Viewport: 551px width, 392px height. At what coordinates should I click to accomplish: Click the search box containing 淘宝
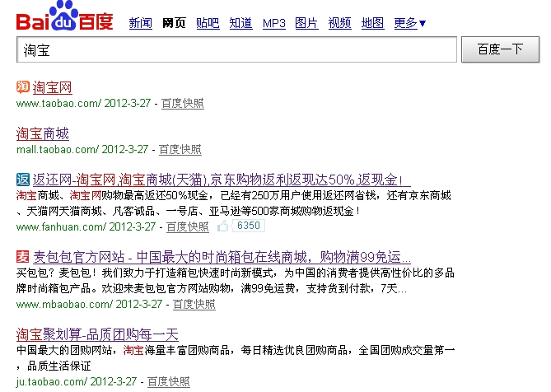pos(236,49)
